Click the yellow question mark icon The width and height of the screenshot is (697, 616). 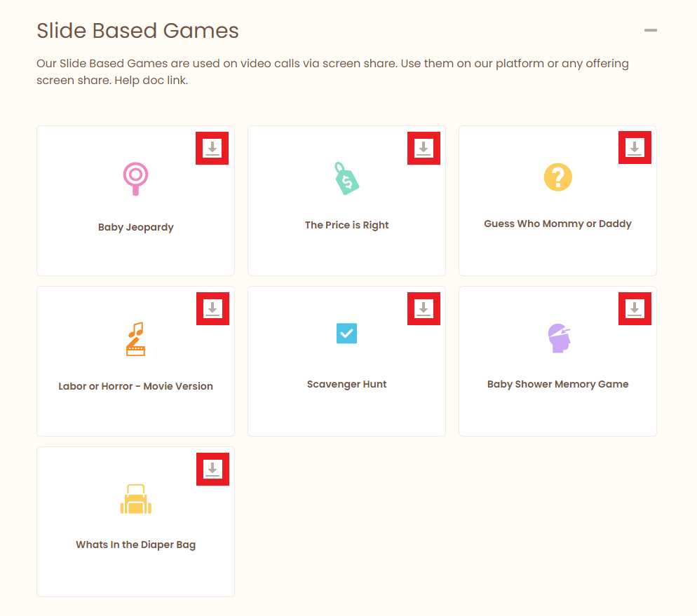coord(557,177)
